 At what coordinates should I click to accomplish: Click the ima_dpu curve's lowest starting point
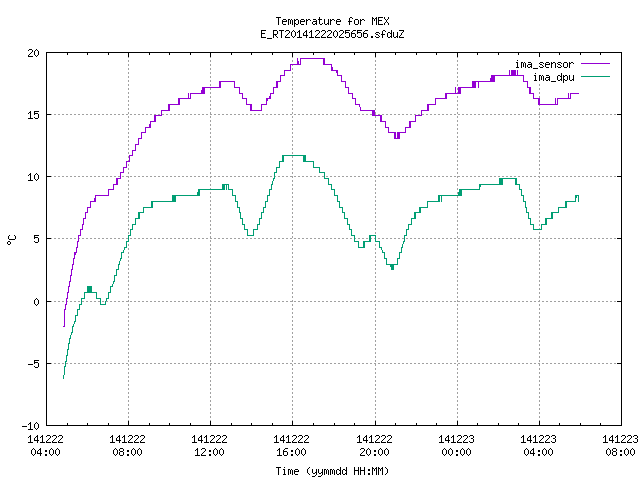click(x=64, y=378)
